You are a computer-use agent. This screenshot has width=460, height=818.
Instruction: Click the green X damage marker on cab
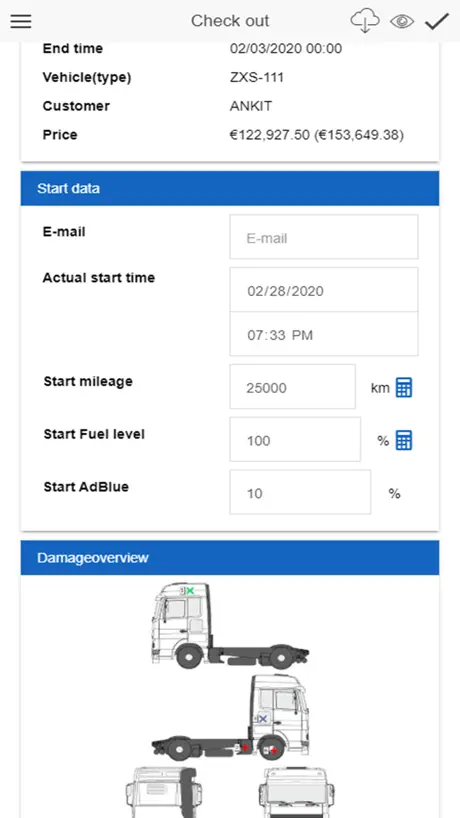190,591
